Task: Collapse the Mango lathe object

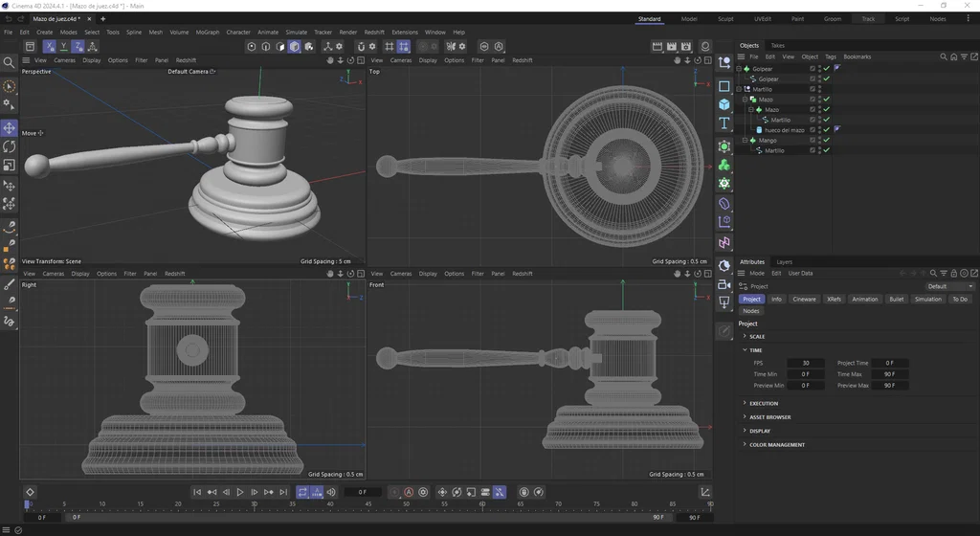Action: click(x=745, y=141)
